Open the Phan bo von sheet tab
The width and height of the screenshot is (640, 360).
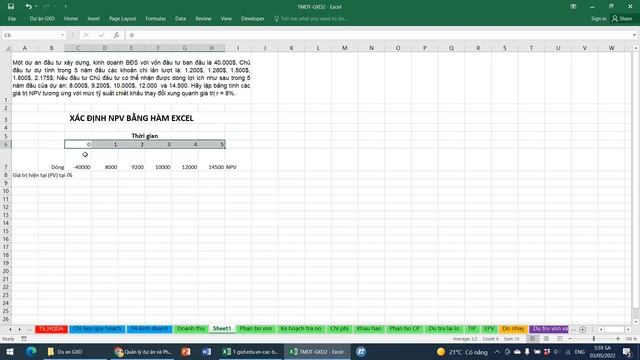(x=256, y=329)
